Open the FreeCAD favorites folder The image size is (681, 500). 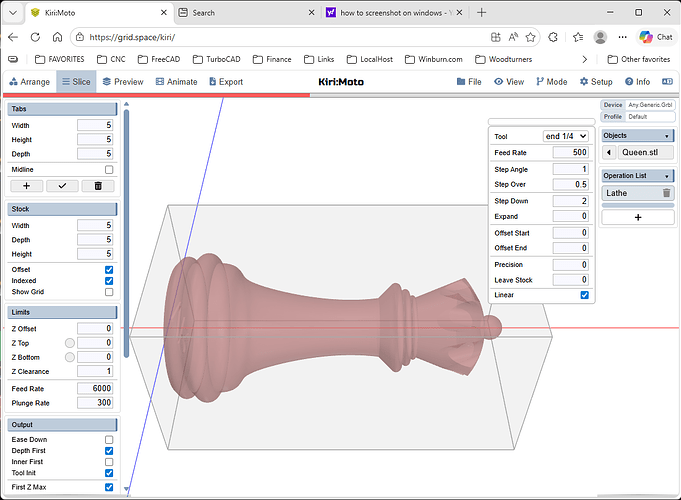[159, 60]
